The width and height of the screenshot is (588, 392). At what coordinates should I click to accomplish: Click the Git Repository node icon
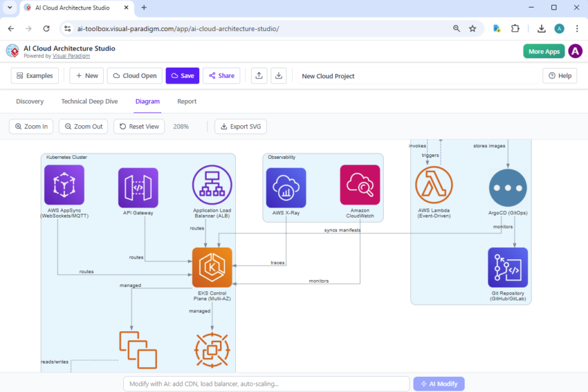pyautogui.click(x=507, y=268)
